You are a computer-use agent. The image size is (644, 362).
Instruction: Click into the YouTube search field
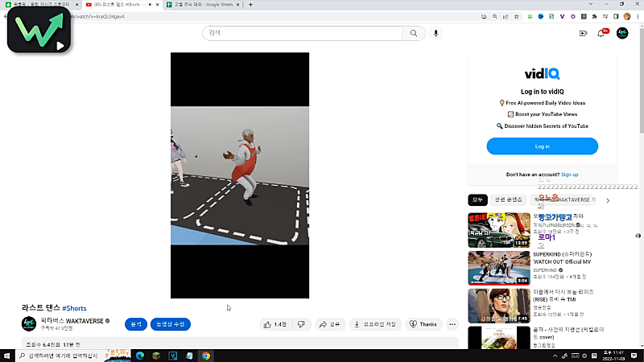click(x=302, y=33)
